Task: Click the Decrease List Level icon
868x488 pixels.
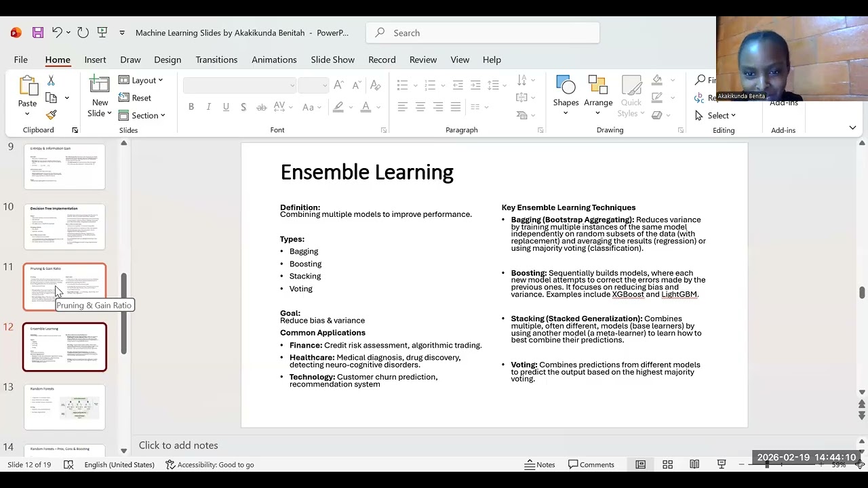Action: (x=458, y=85)
